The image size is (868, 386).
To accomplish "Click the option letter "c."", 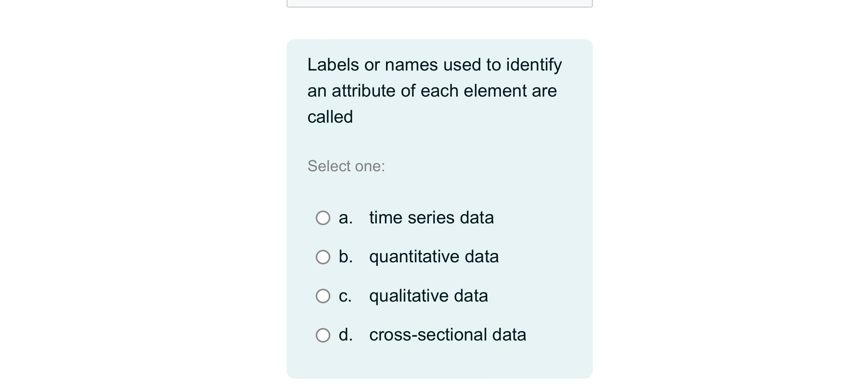I will point(345,296).
